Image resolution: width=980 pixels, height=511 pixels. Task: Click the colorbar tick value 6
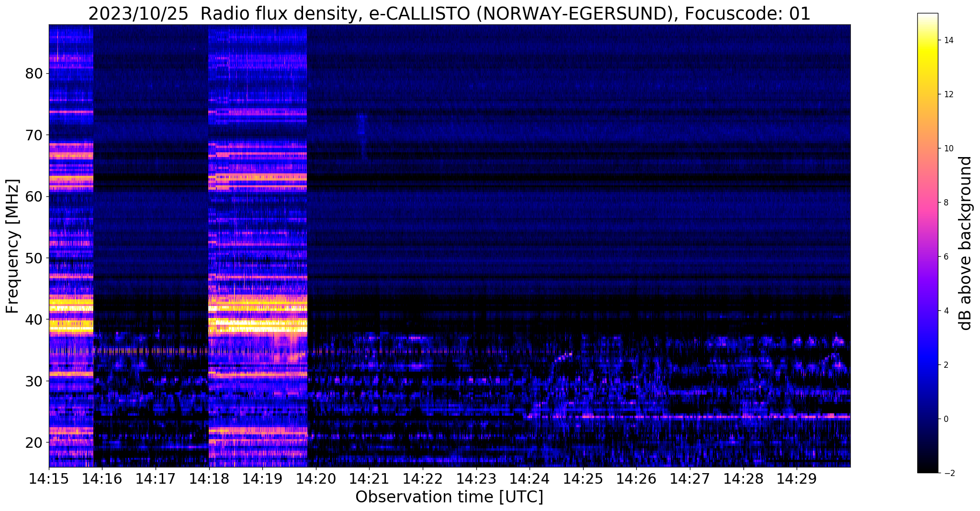pyautogui.click(x=945, y=257)
